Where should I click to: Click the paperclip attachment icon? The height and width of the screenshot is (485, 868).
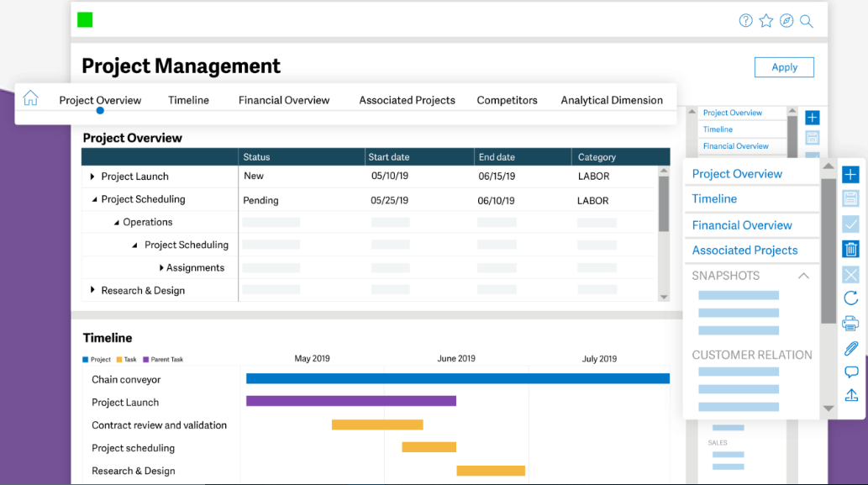(x=850, y=347)
